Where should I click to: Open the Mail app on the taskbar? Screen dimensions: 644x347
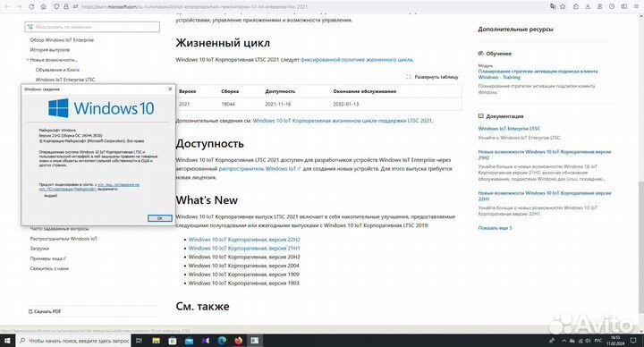point(189,341)
